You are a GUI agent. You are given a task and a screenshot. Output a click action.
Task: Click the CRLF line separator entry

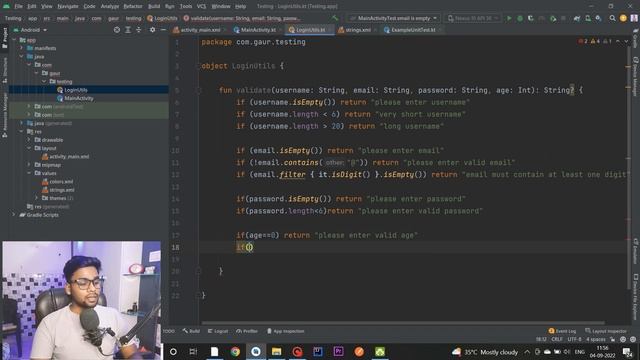(x=557, y=339)
